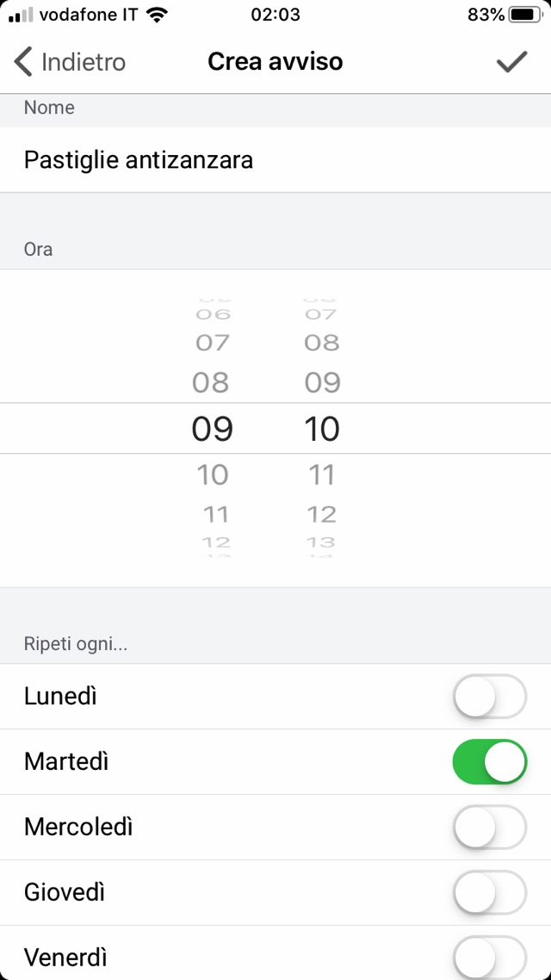Choose hour 07 on the wheel
The height and width of the screenshot is (980, 551).
pos(212,343)
